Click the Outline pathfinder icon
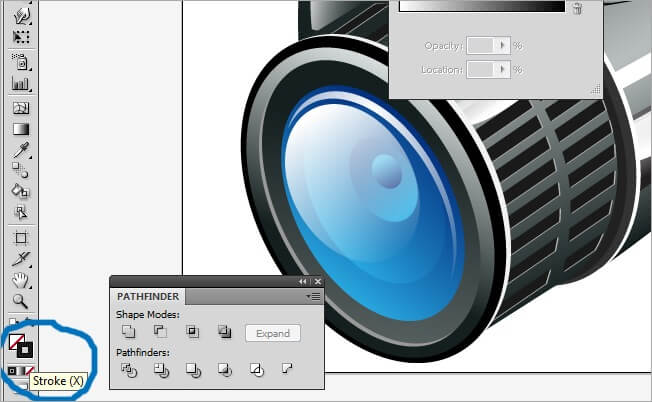Screen dimensions: 652x402 point(257,370)
